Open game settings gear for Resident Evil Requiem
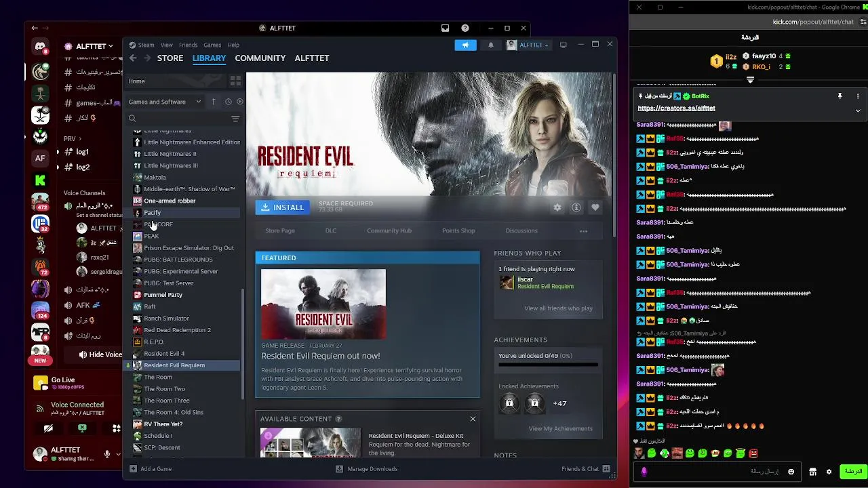 click(557, 207)
